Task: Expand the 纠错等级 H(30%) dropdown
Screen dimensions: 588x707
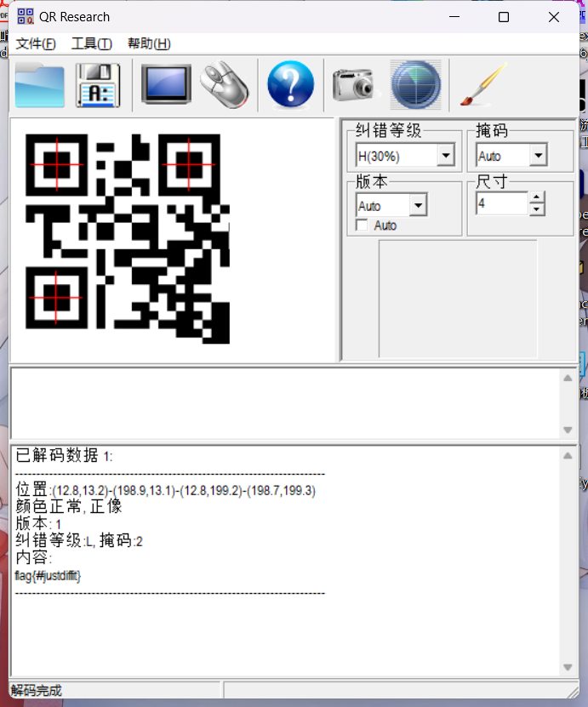Action: pyautogui.click(x=445, y=157)
